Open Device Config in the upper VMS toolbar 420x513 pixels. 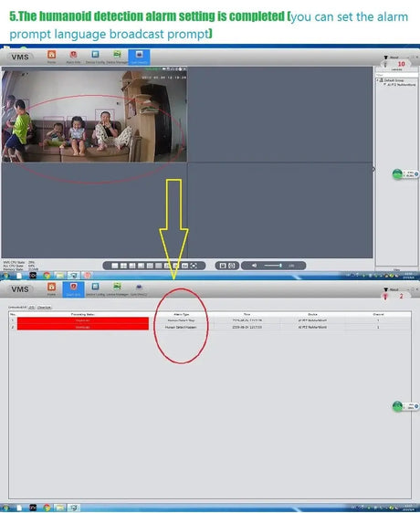(x=95, y=57)
